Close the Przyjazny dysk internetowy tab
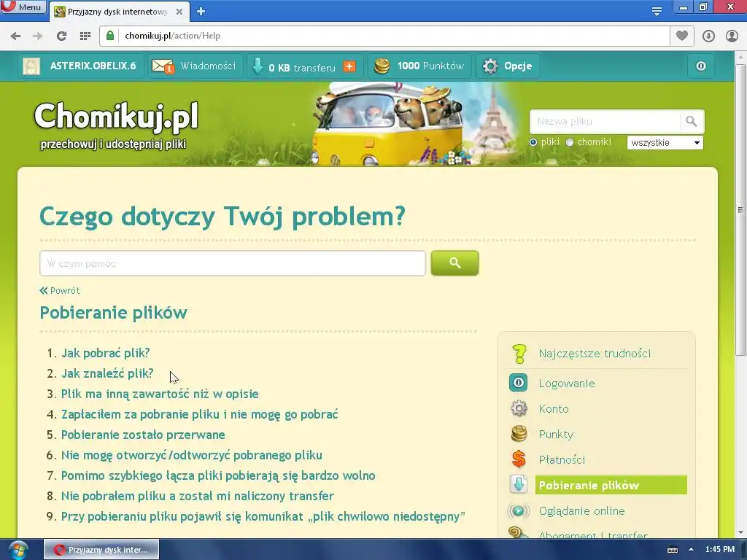747x560 pixels. coord(179,12)
